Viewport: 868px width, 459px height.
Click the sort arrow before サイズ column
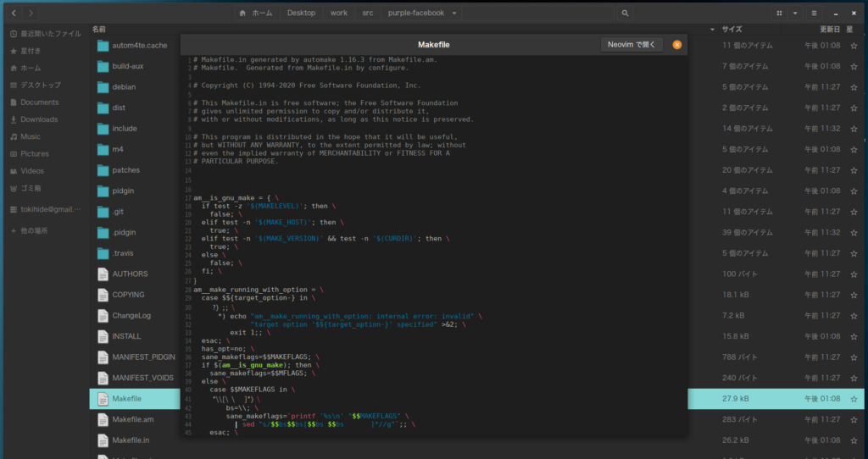coord(713,29)
